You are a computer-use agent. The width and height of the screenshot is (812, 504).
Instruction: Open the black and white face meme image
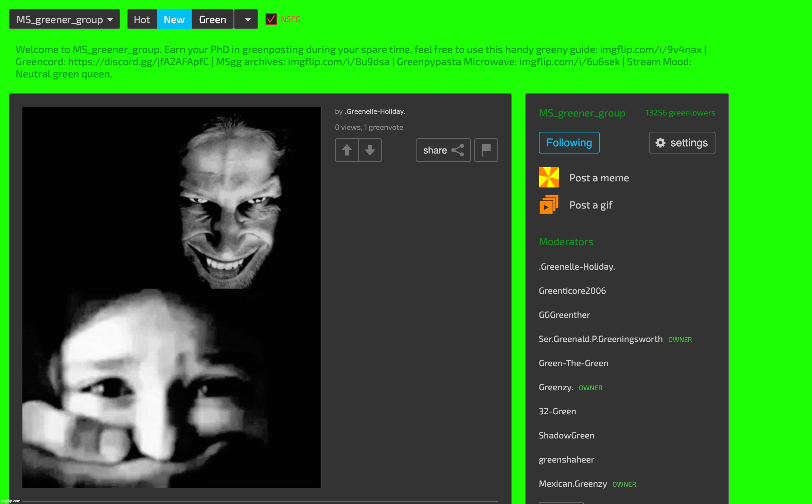(172, 297)
